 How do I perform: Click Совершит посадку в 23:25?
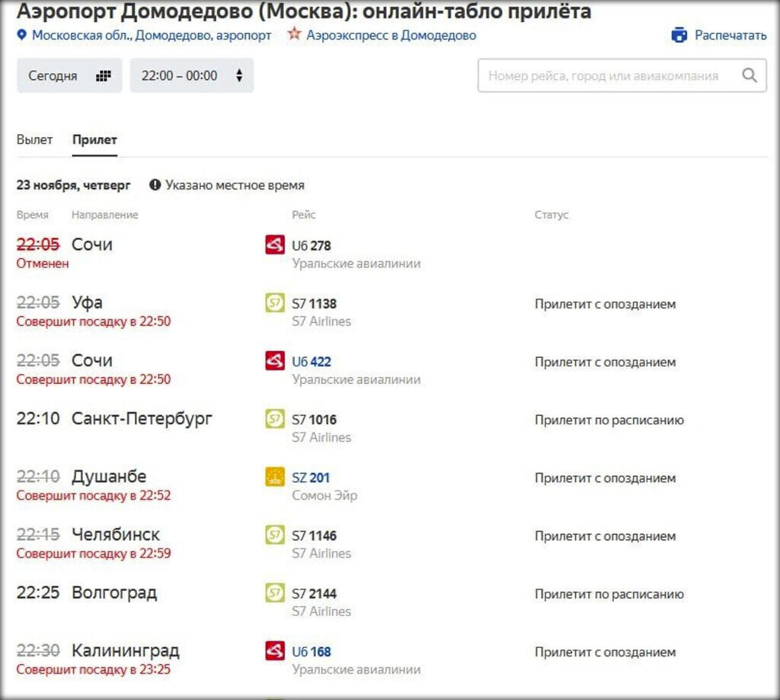tap(94, 670)
